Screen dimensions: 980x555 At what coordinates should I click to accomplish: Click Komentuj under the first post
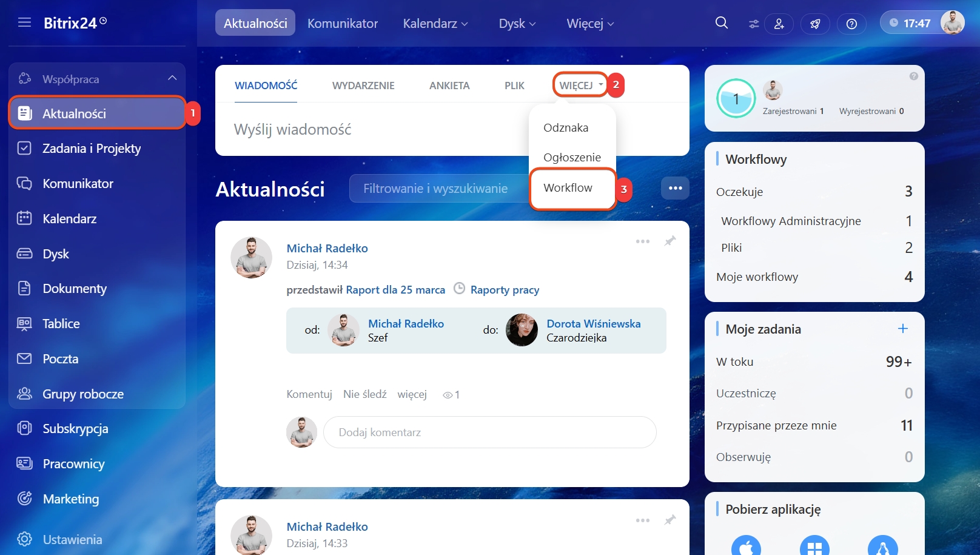[309, 394]
